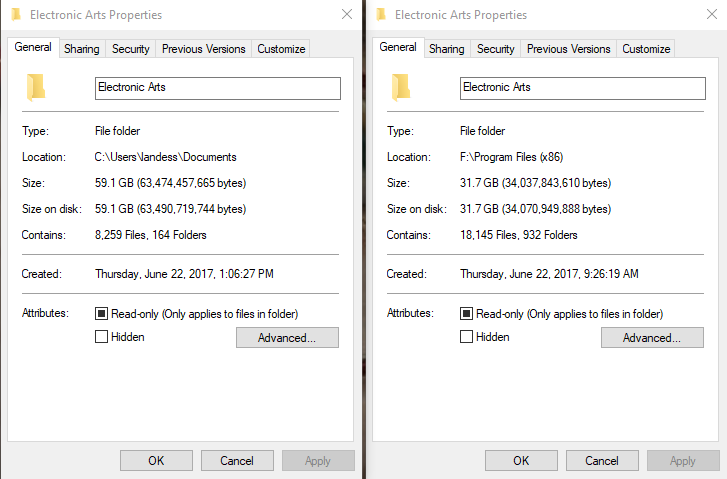
Task: Click folder icon in left dialog title bar
Action: coord(16,14)
